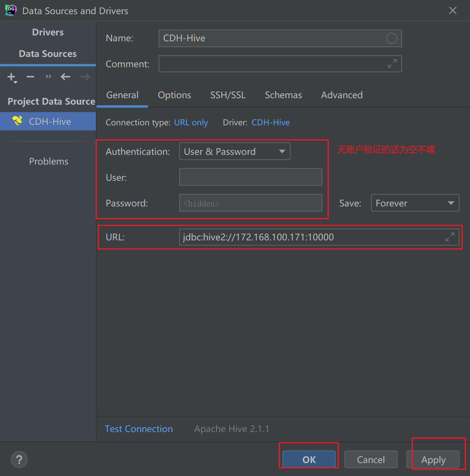This screenshot has height=476, width=470.
Task: Switch to the Advanced tab
Action: (x=342, y=95)
